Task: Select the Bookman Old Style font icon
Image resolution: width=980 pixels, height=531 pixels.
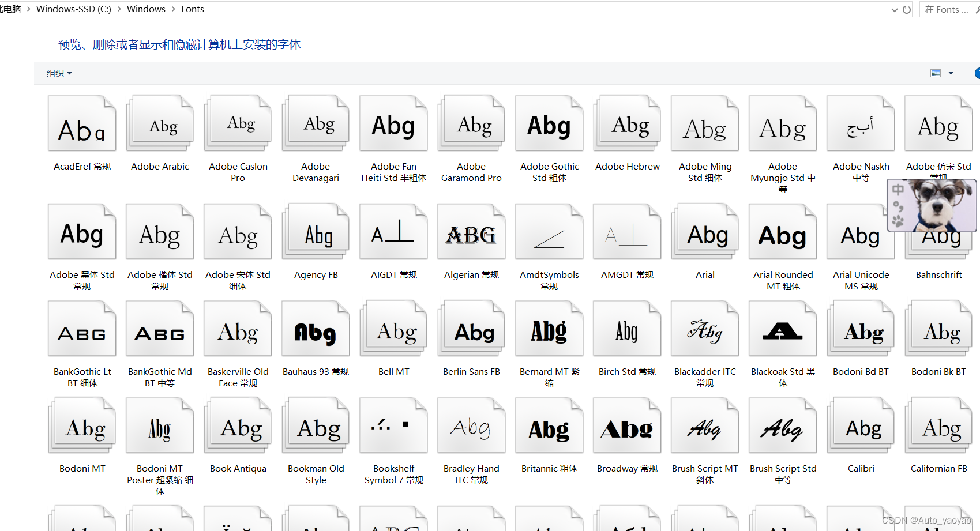Action: tap(316, 425)
